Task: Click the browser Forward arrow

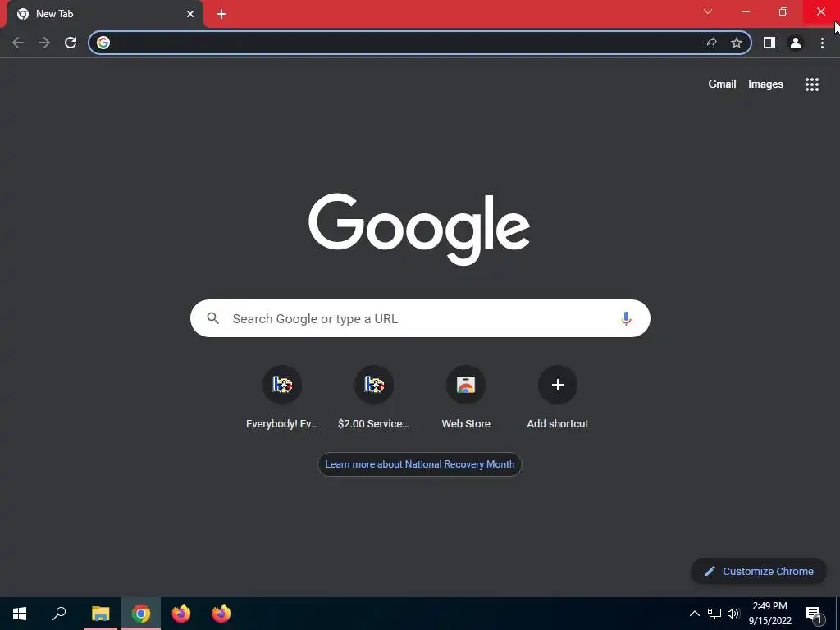Action: (44, 43)
